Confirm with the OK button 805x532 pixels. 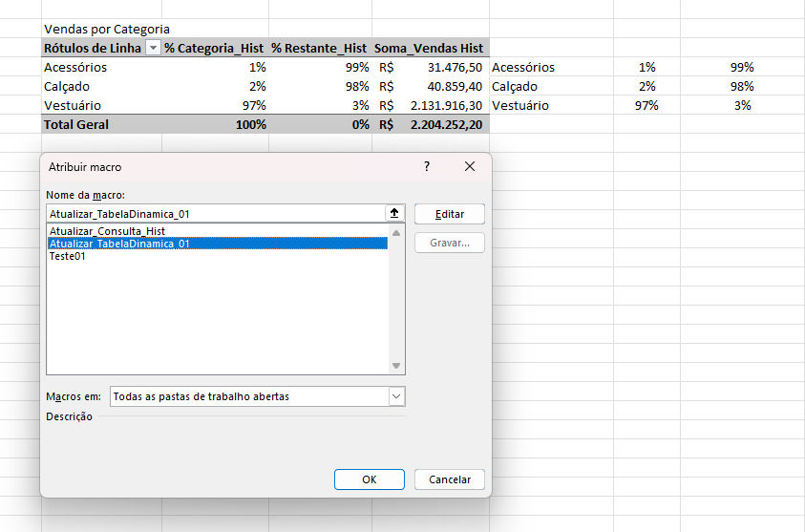click(370, 479)
